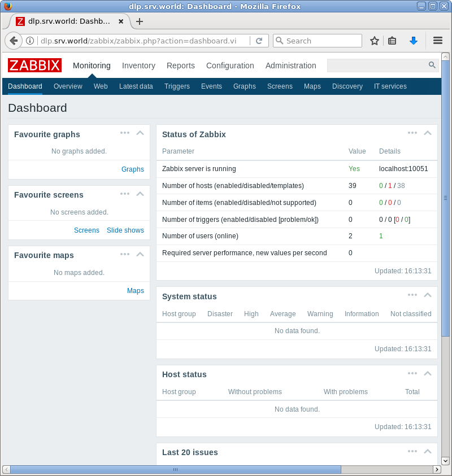Screen dimensions: 452x476
Task: Click the Firefox Search box
Action: pos(318,41)
